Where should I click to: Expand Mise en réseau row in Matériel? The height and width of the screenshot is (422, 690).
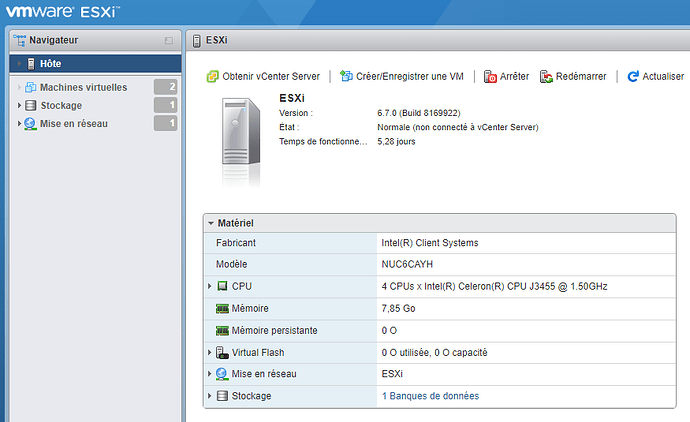tap(209, 374)
